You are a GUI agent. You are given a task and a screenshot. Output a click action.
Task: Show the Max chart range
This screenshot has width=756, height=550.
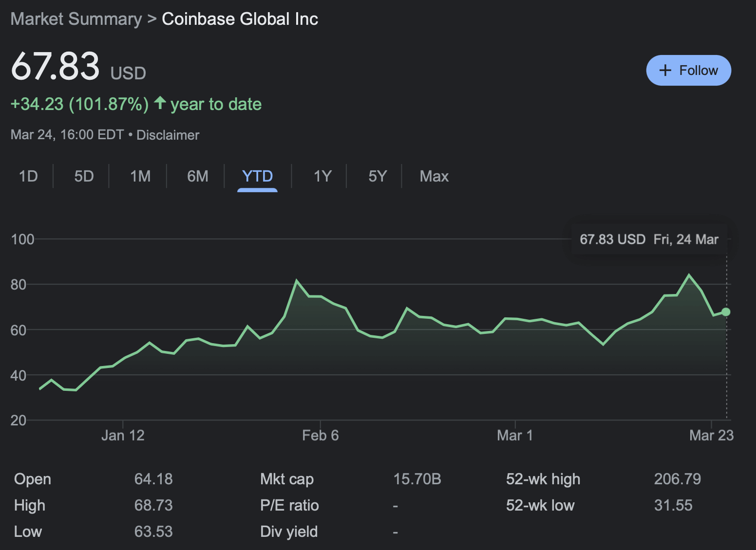434,176
